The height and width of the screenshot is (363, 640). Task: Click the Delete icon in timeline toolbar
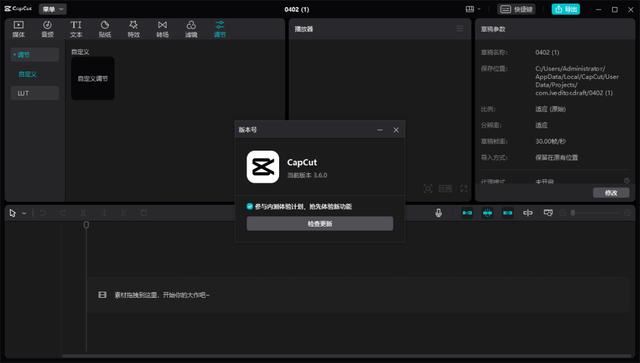point(144,213)
